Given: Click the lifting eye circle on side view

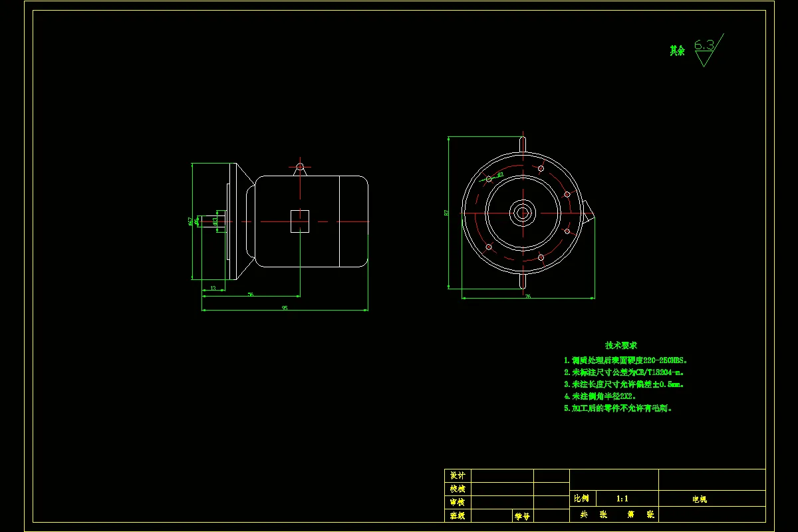Looking at the screenshot, I should [x=300, y=166].
